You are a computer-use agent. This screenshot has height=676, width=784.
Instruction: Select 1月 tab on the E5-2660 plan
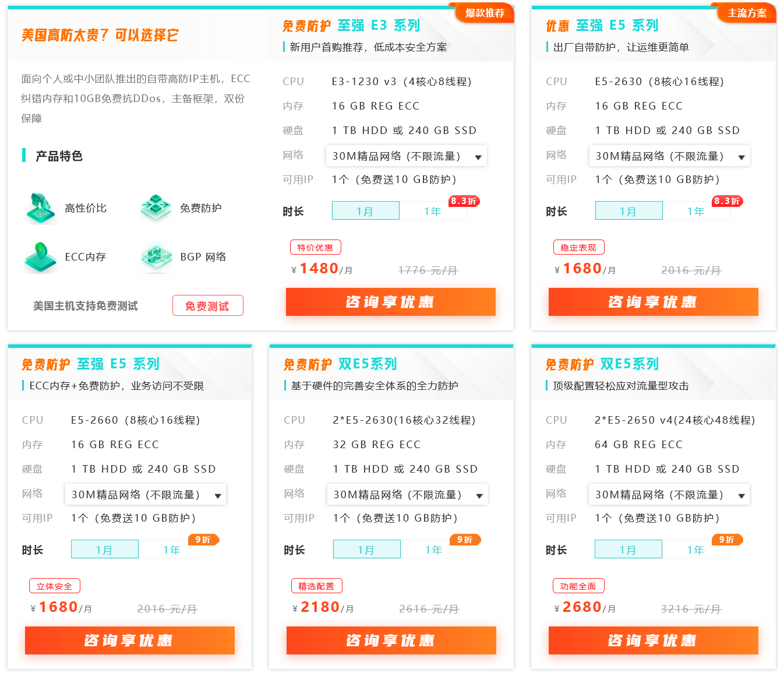click(x=105, y=550)
